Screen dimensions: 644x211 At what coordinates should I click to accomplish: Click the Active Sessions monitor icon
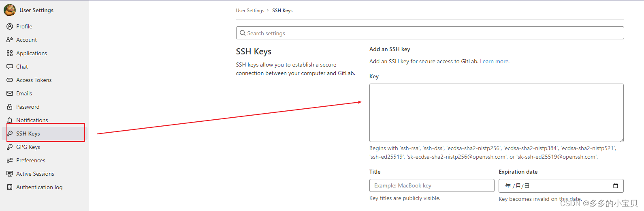tap(10, 174)
